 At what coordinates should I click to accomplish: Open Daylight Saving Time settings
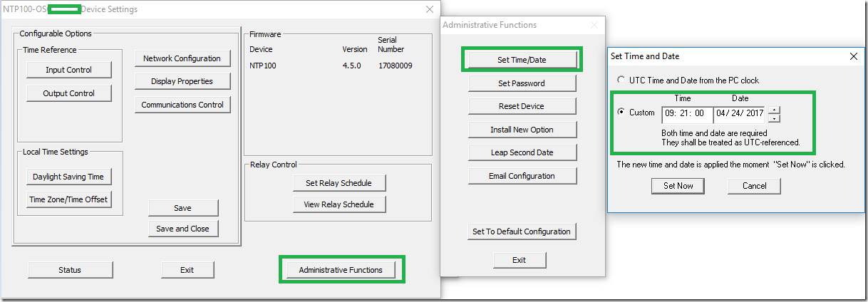coord(68,177)
